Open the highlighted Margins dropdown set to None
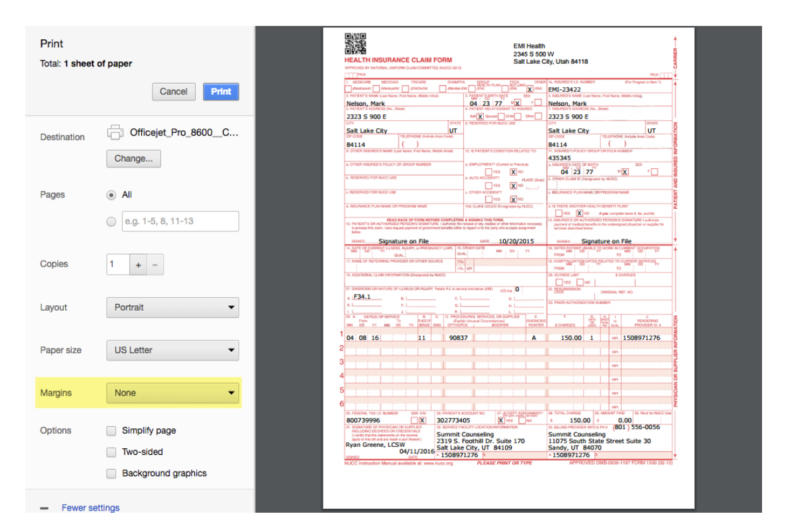The height and width of the screenshot is (532, 788). coord(172,392)
